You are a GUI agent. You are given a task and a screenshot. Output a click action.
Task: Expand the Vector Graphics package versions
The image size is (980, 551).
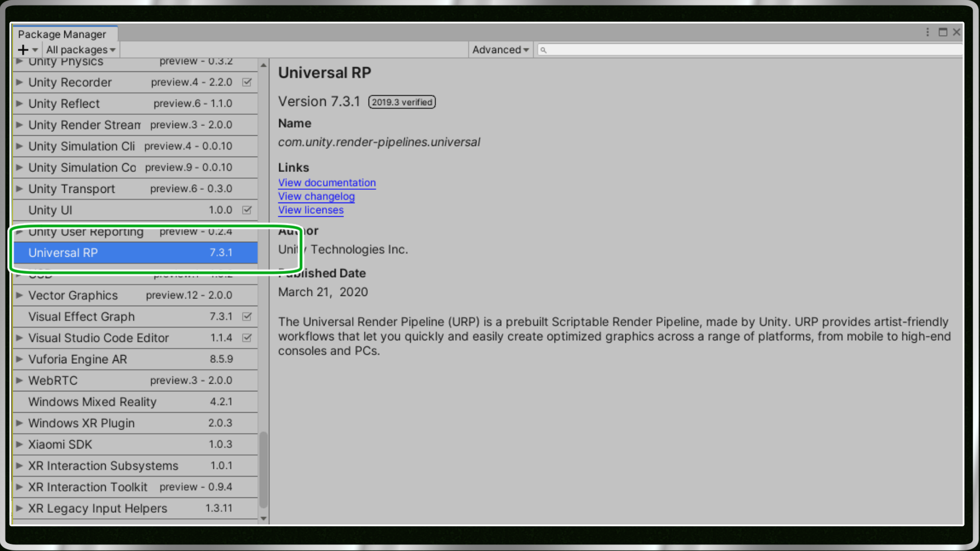pos(19,295)
